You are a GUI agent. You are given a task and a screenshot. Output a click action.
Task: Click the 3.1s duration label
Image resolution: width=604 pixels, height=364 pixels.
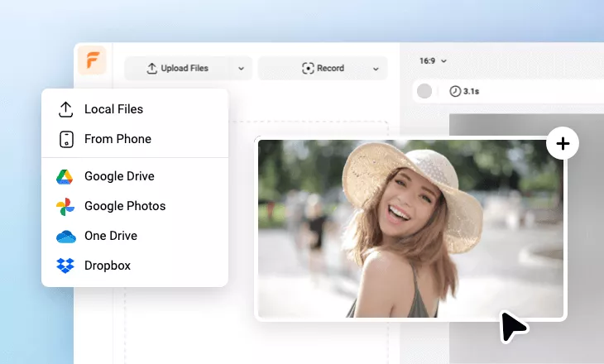pyautogui.click(x=472, y=91)
